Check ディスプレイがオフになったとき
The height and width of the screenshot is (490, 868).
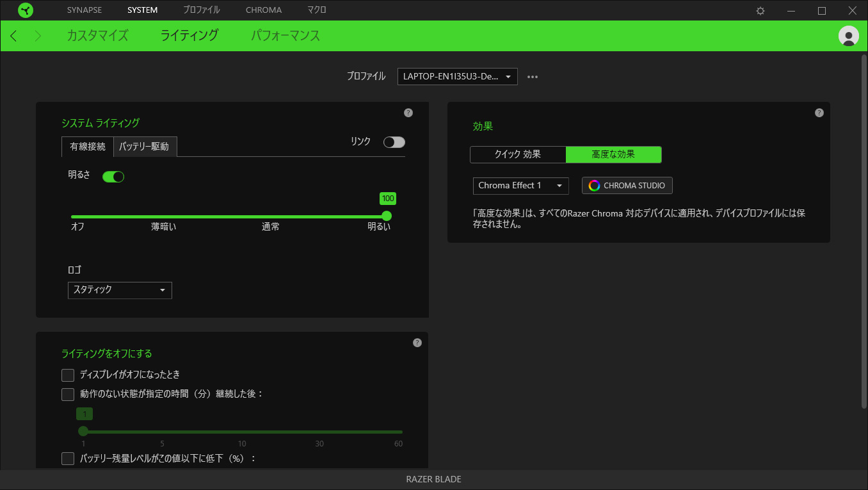click(68, 375)
